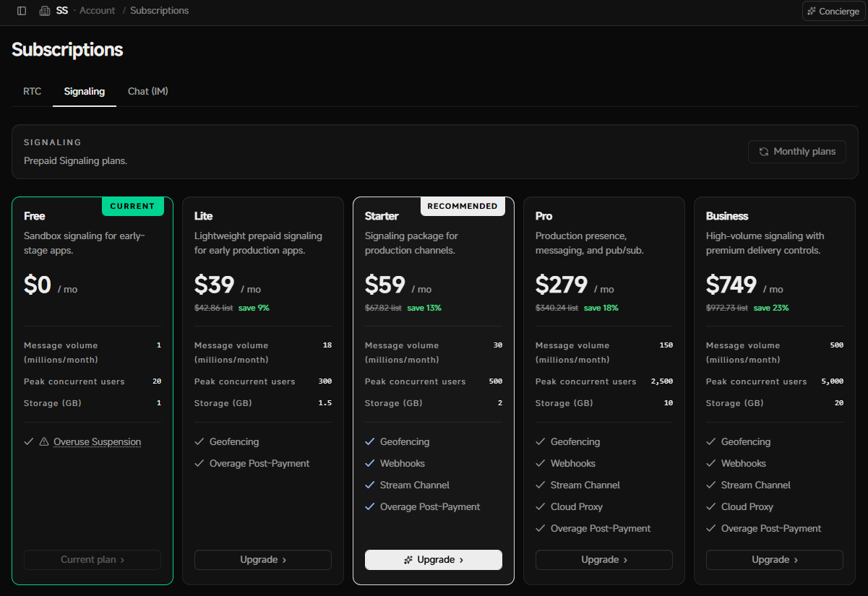Toggle the sidebar panel icon
The height and width of the screenshot is (596, 868).
coord(22,11)
